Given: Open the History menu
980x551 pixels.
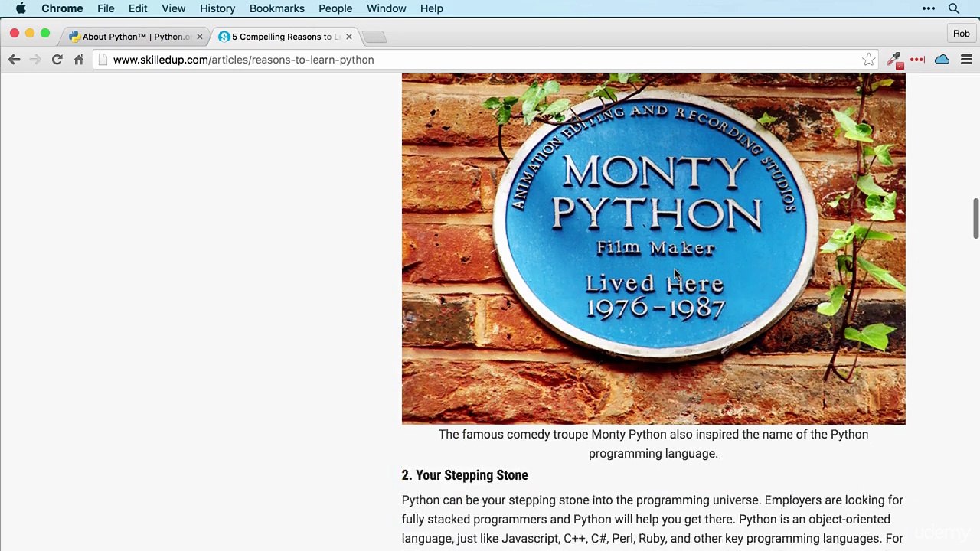Looking at the screenshot, I should pyautogui.click(x=217, y=8).
